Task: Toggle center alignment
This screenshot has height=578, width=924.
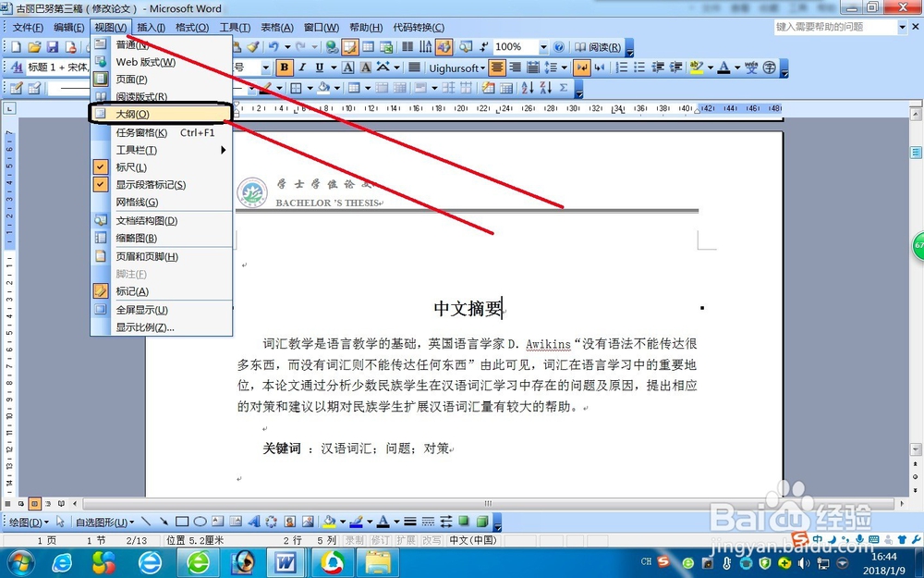Action: coord(497,68)
